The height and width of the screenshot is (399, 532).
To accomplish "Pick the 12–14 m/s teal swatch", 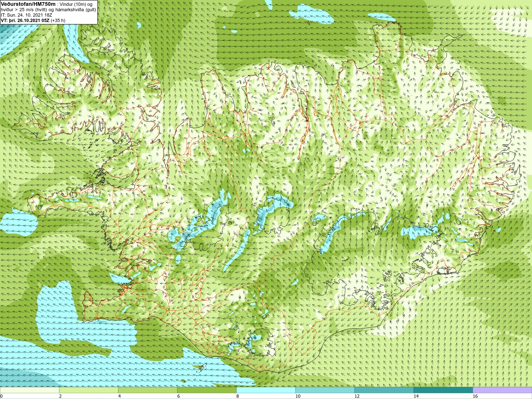I will pos(384,390).
